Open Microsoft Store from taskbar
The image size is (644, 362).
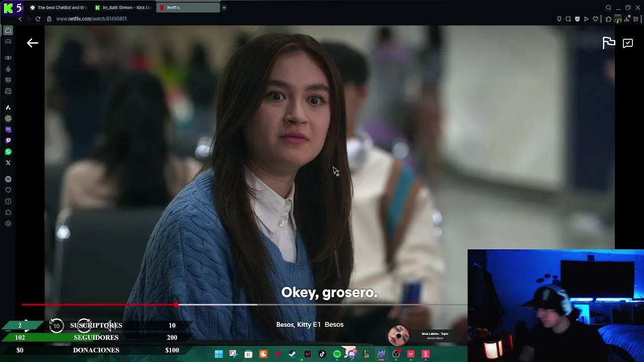(248, 354)
